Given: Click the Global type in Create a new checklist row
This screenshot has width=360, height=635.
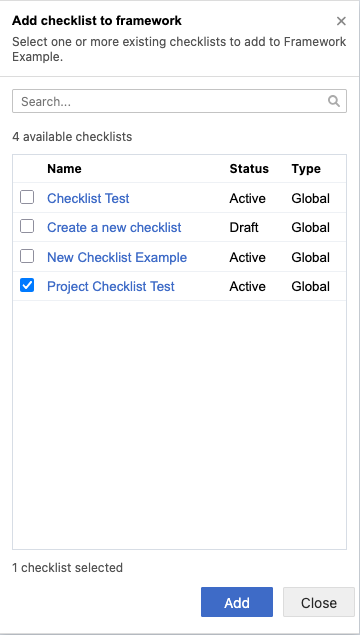Looking at the screenshot, I should (311, 227).
